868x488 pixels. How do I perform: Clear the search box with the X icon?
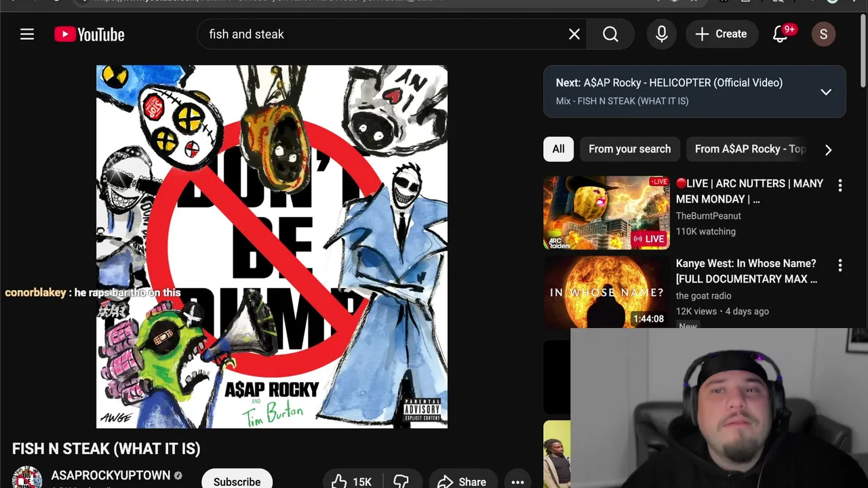point(574,34)
